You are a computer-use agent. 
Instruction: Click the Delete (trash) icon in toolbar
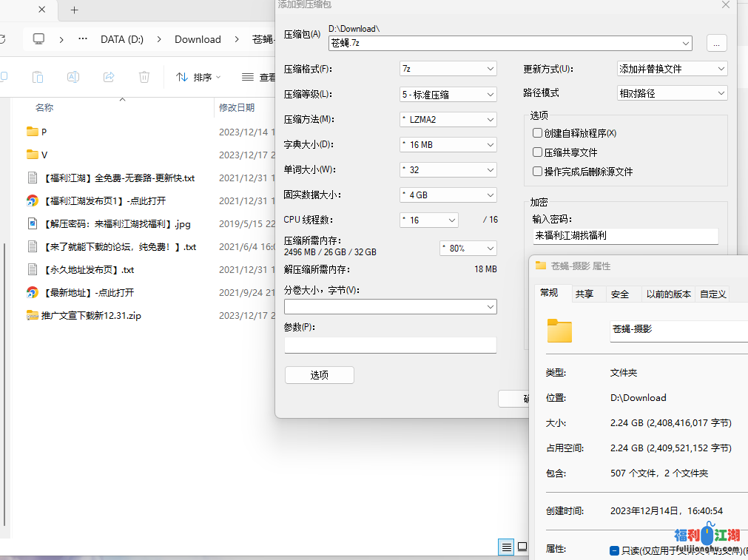[x=144, y=77]
